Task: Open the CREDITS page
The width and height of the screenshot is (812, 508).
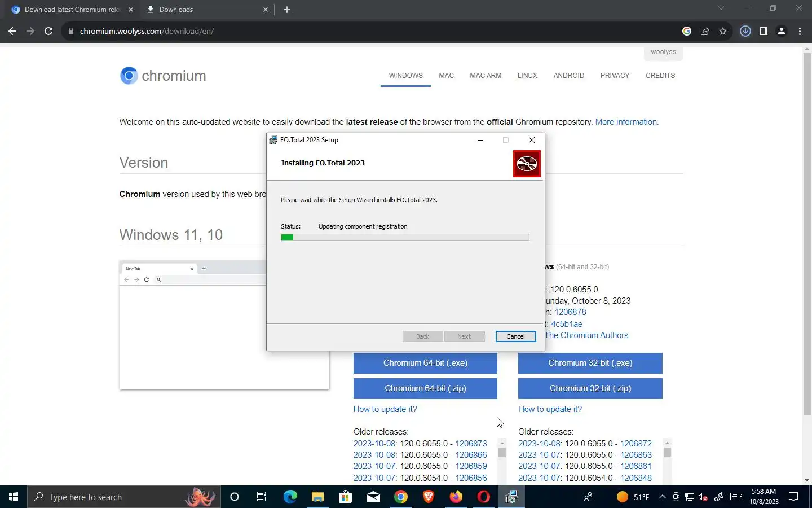Action: (x=660, y=75)
